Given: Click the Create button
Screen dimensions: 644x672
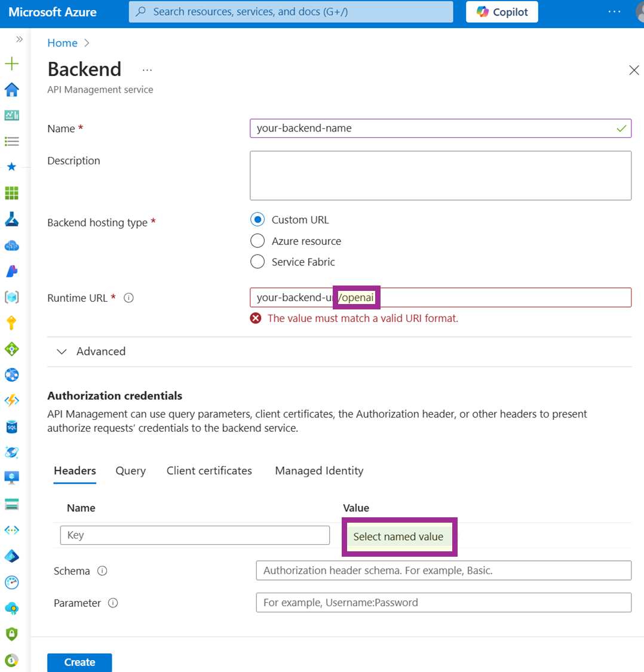Looking at the screenshot, I should [79, 662].
